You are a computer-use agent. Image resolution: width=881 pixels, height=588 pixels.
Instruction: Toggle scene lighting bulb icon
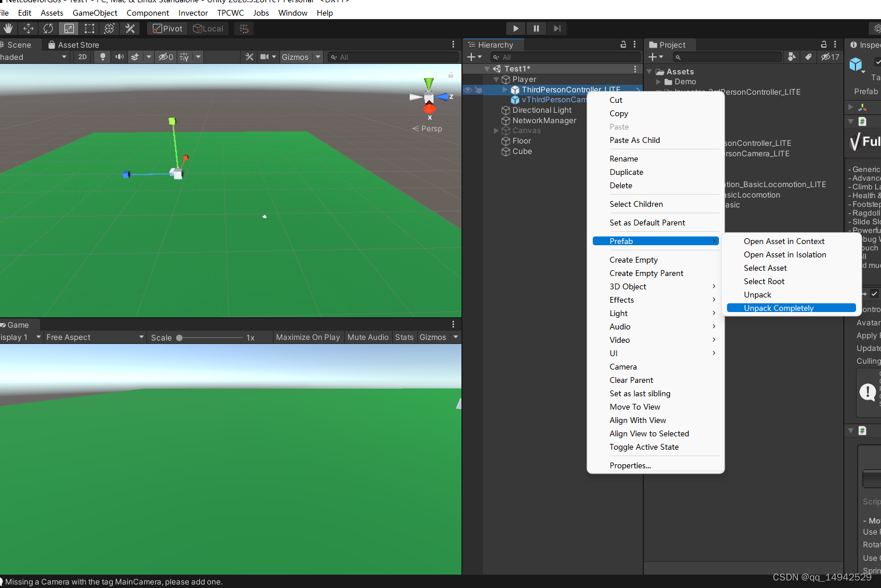tap(103, 57)
